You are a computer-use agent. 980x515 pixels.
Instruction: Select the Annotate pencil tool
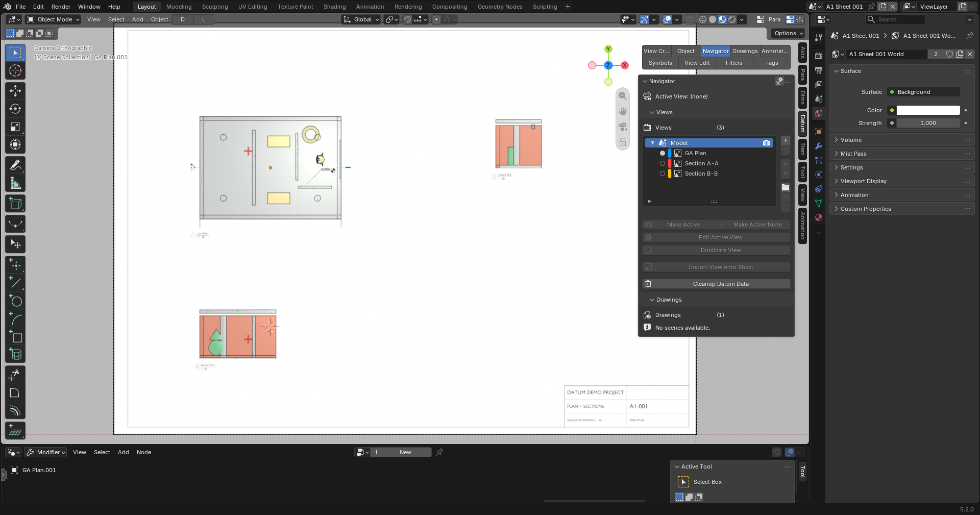(x=15, y=165)
